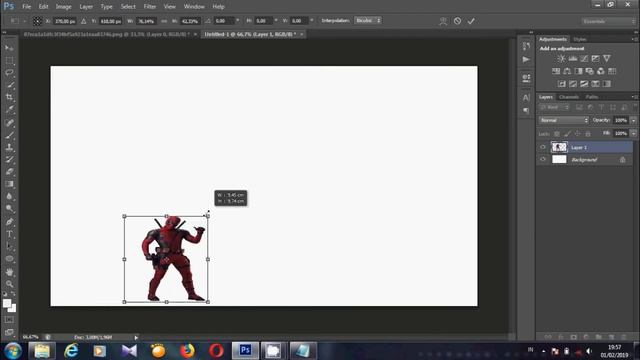Expand the status bar info arrow
The image size is (640, 360).
coord(136,338)
